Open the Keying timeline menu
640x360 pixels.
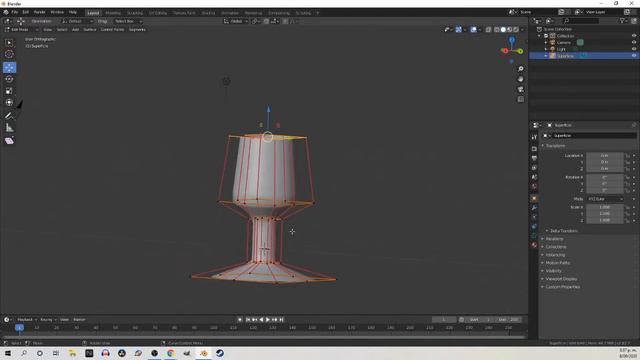click(x=47, y=320)
